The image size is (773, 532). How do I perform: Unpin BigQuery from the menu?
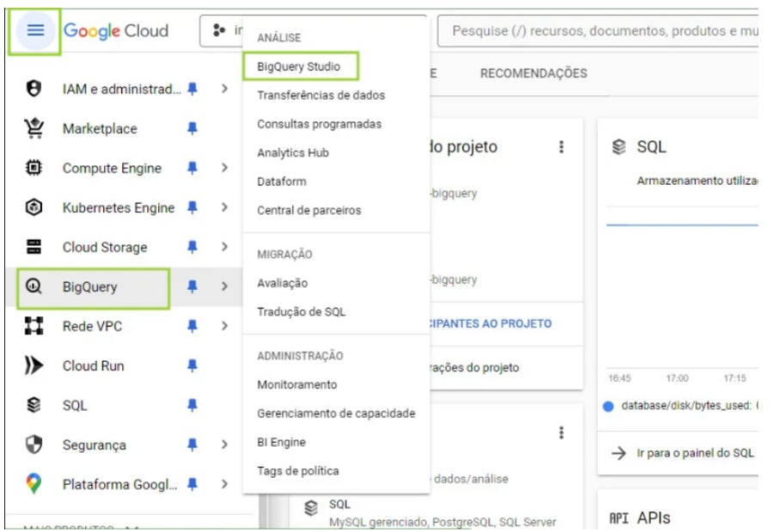(x=193, y=286)
